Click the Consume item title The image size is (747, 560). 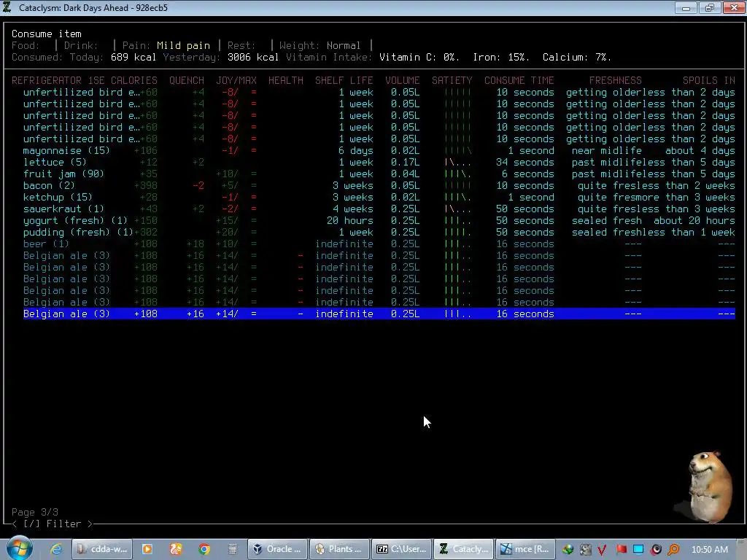coord(47,34)
